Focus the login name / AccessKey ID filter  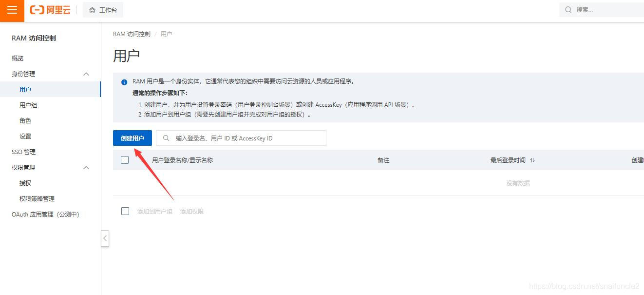click(241, 138)
